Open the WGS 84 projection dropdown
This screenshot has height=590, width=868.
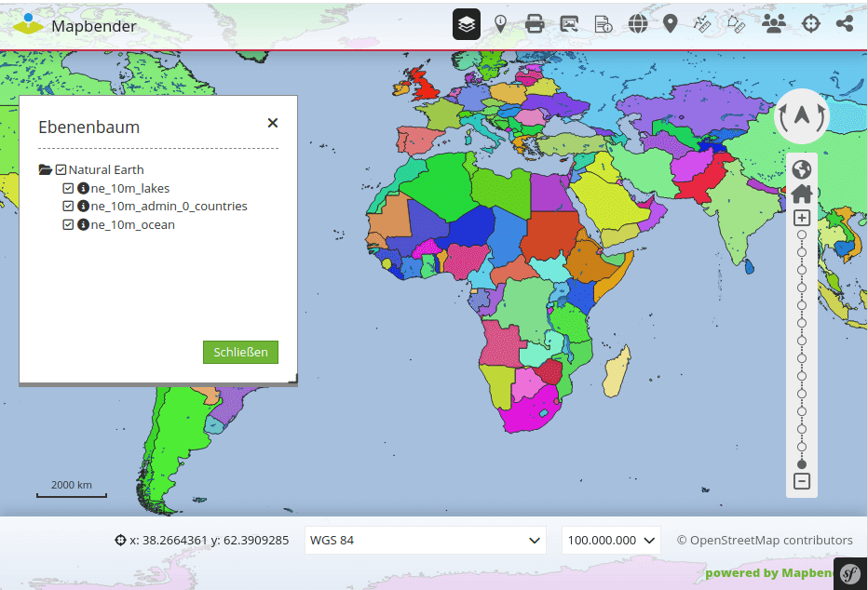click(425, 540)
